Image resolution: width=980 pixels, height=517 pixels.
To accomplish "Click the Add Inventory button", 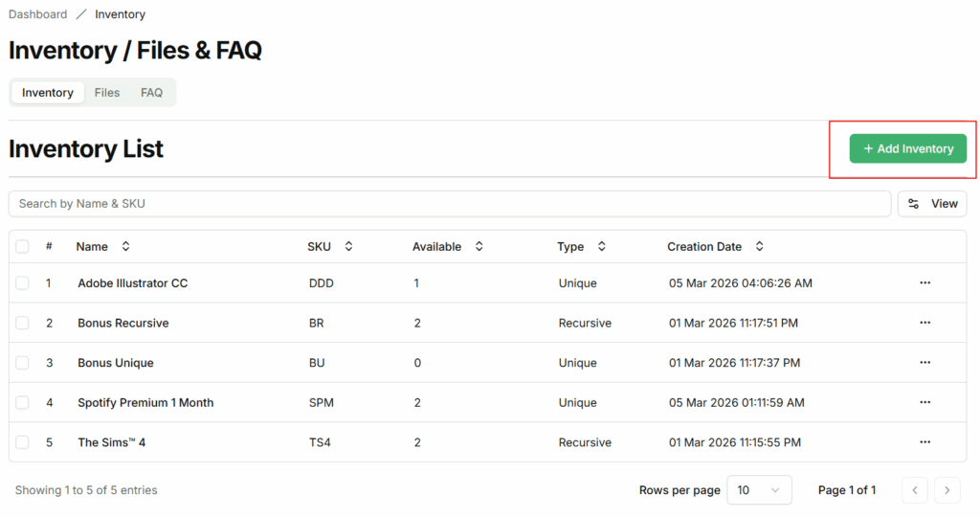I will [x=907, y=149].
